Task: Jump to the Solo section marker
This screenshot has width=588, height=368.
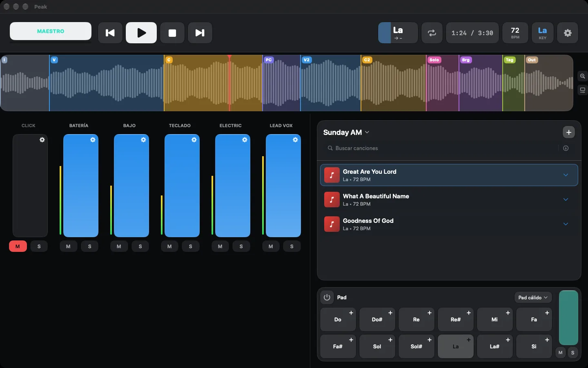Action: 434,60
